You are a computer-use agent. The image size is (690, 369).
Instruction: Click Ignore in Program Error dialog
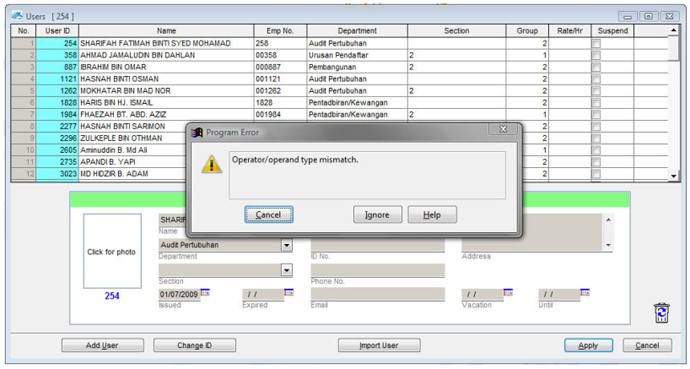(x=377, y=215)
